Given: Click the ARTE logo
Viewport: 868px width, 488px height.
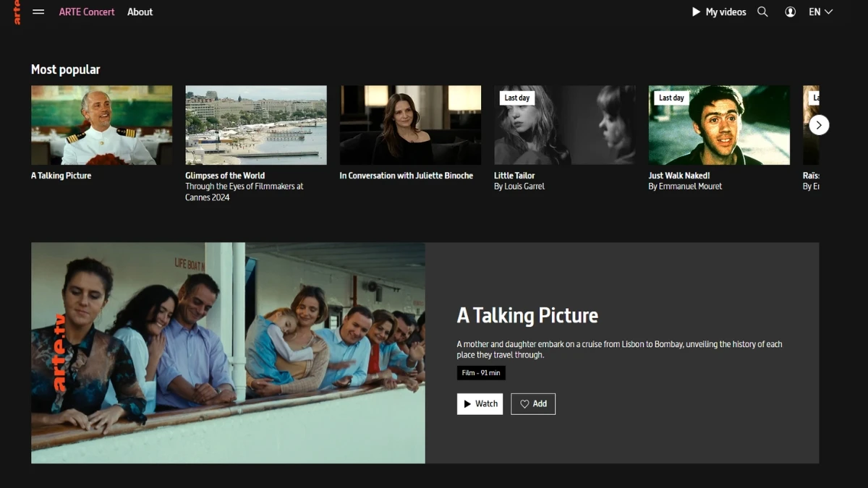Looking at the screenshot, I should click(16, 12).
